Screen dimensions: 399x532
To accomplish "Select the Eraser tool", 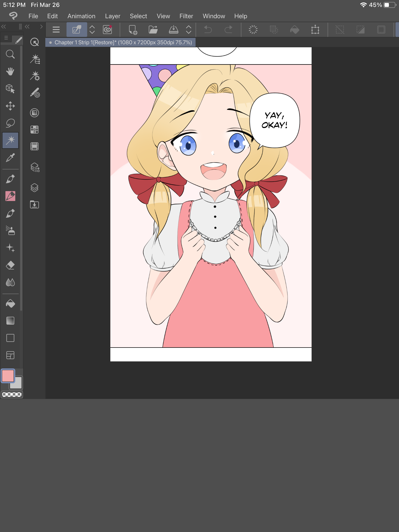I will pos(10,265).
